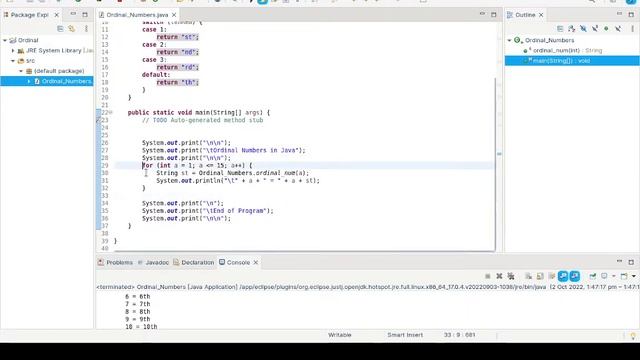The height and width of the screenshot is (360, 640).
Task: Click the blue overview ruler marker beside editor
Action: [x=499, y=154]
